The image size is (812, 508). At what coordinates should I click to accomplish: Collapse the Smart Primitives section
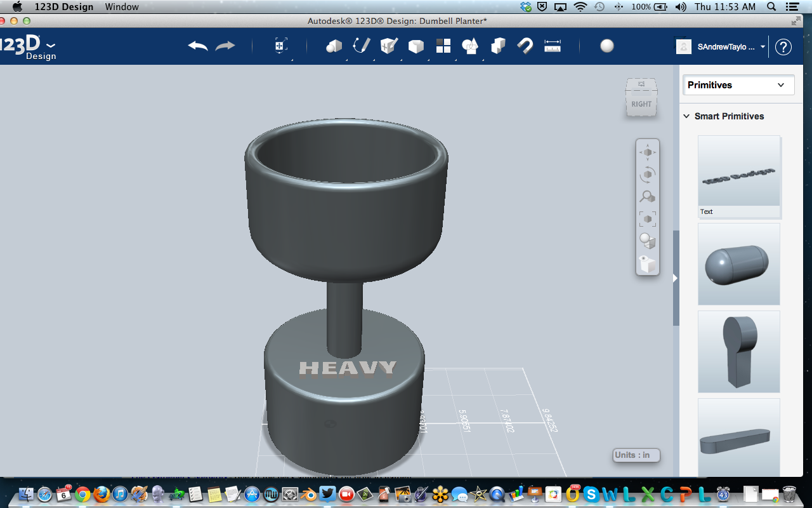[x=686, y=116]
